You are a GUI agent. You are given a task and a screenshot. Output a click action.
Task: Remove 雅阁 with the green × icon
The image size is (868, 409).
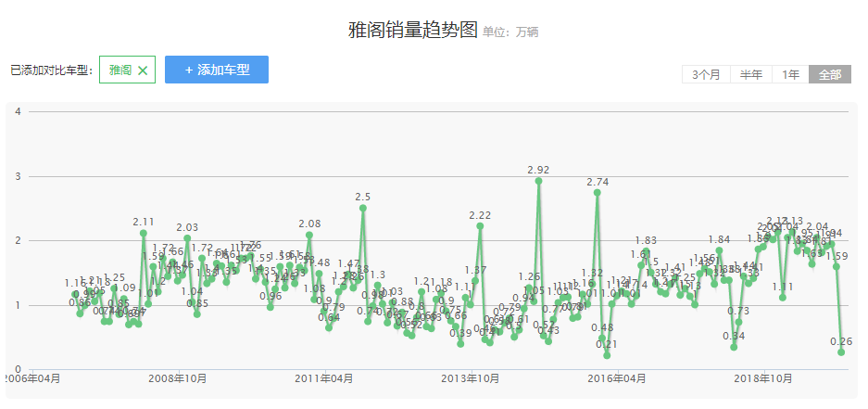click(143, 70)
